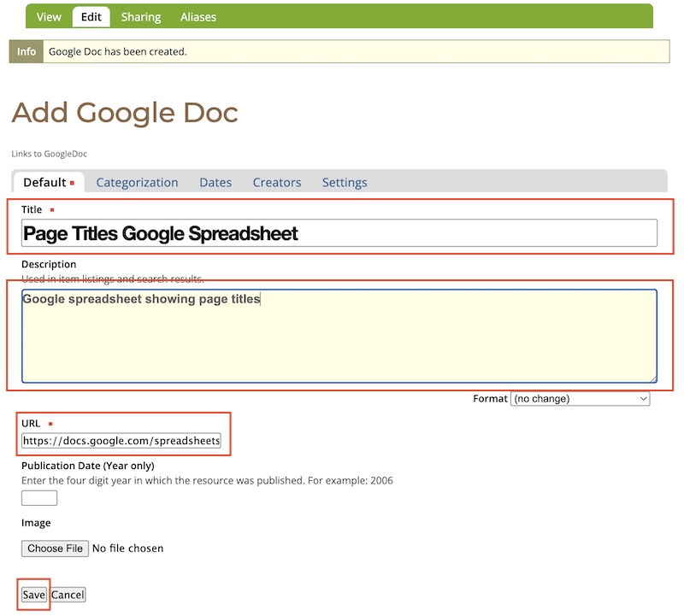
Task: Click the Description text area
Action: click(338, 333)
